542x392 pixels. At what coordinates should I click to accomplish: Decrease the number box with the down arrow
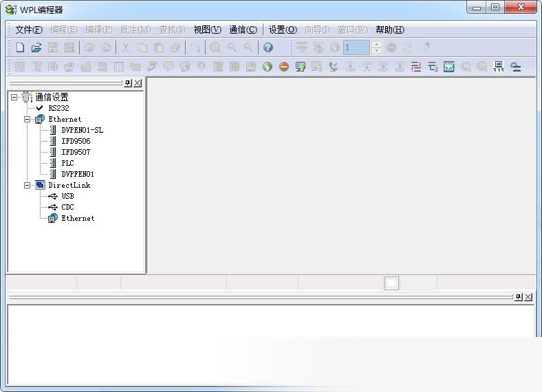pyautogui.click(x=376, y=51)
